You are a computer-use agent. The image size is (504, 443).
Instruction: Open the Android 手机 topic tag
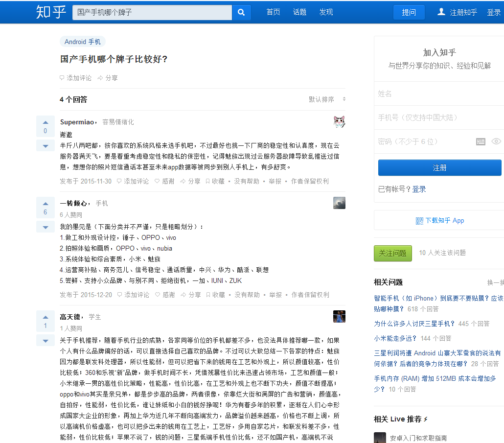[x=83, y=42]
